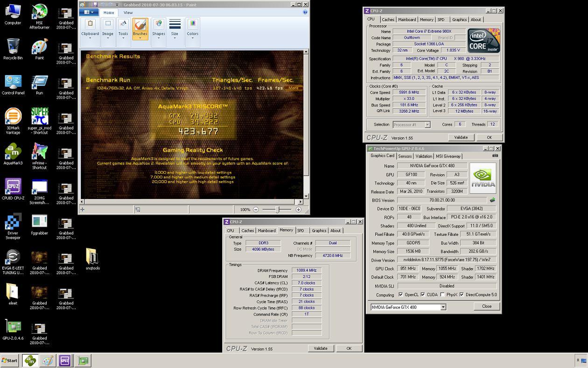Click the CPU-Z taskbar button
This screenshot has width=588, height=368.
(64, 361)
